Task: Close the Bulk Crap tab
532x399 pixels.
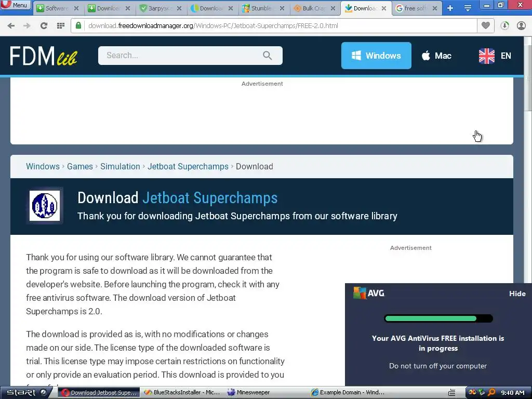Action: point(333,8)
